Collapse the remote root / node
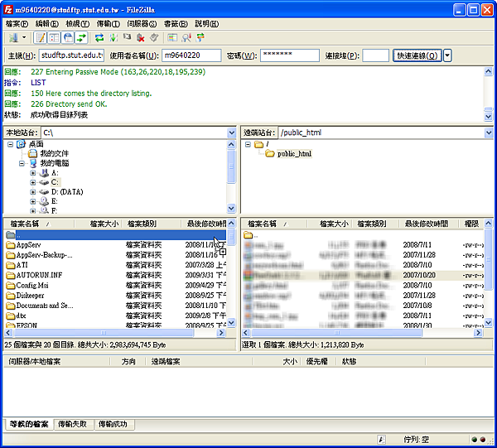This screenshot has width=497, height=448. (248, 144)
